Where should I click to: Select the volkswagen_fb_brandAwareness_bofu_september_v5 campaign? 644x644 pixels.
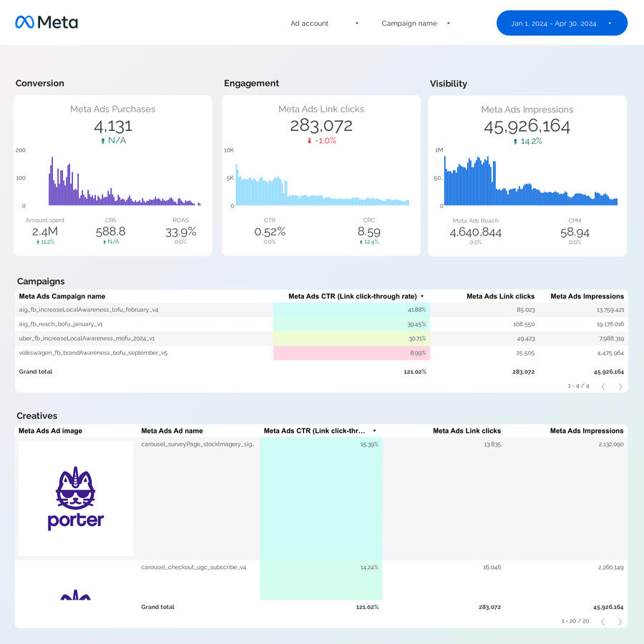point(93,353)
